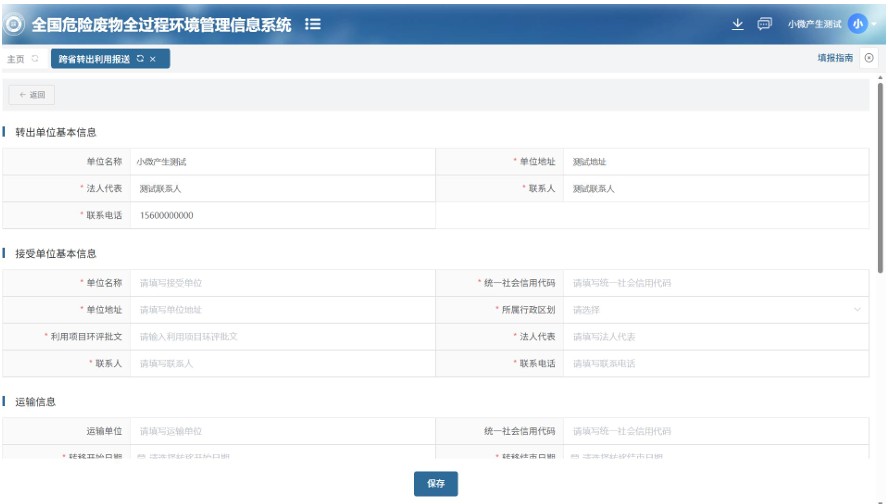
Task: Click the 请填写联系电话 field
Action: tap(716, 363)
